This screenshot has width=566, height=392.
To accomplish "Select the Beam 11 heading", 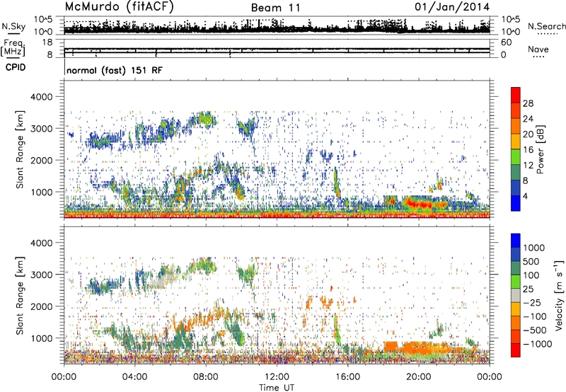I will tap(275, 8).
